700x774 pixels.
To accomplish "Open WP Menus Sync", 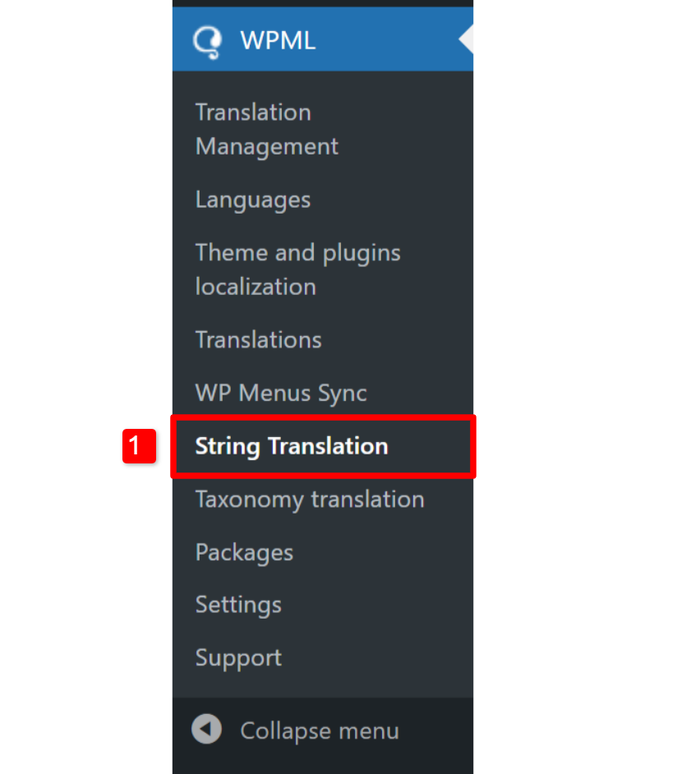I will (x=281, y=393).
